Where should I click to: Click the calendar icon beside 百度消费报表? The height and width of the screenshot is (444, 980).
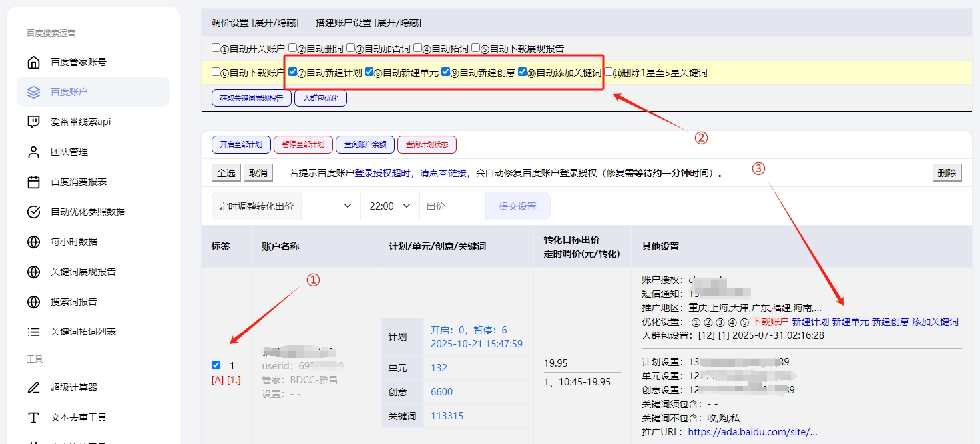33,182
